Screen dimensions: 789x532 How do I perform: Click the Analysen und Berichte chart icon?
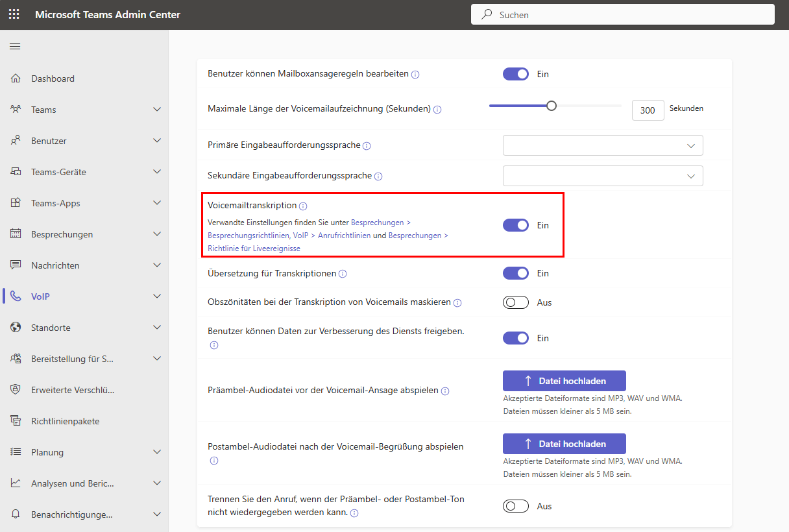[16, 483]
